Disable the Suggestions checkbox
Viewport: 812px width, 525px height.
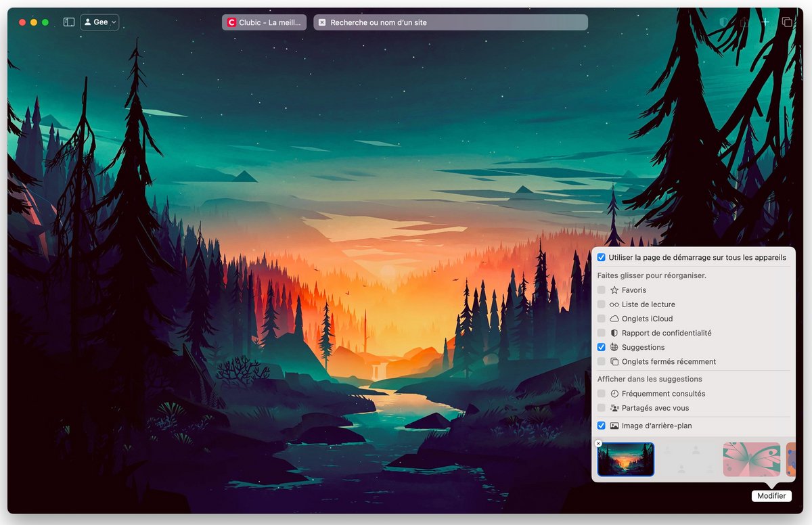(602, 347)
